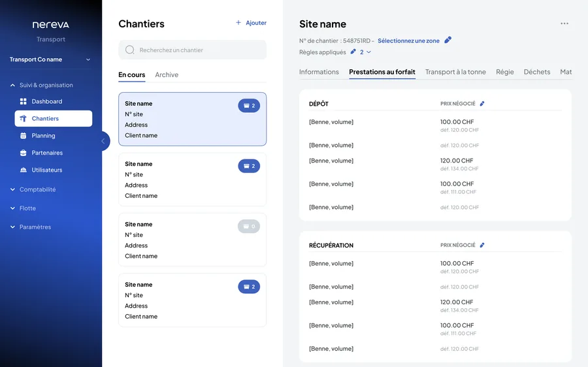Click the Utilisateurs helmet icon
Viewport: 588px width, 367px height.
click(x=24, y=170)
